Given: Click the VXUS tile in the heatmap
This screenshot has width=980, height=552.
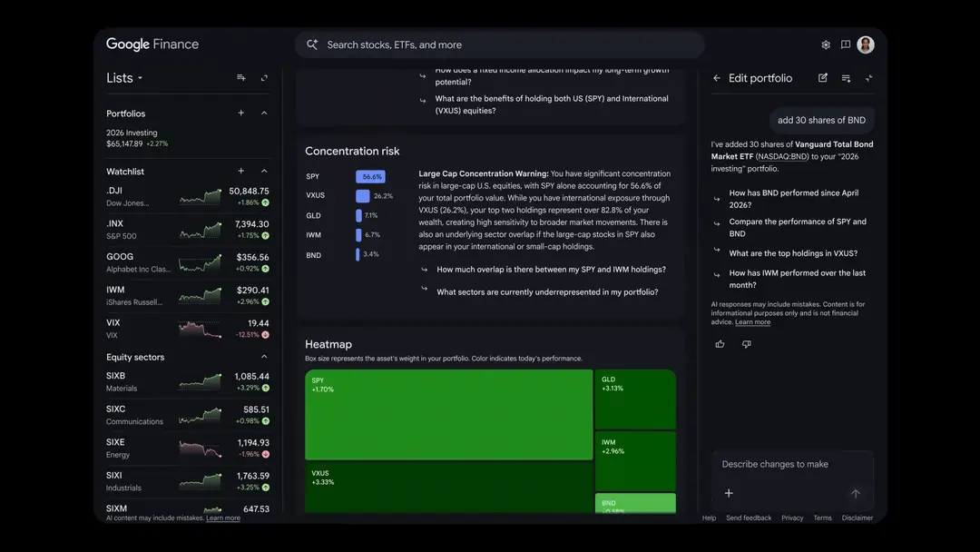Looking at the screenshot, I should point(449,488).
